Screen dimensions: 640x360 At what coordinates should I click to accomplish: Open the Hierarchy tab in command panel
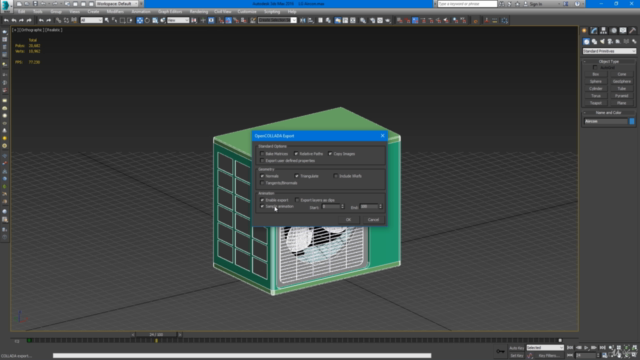[x=604, y=31]
